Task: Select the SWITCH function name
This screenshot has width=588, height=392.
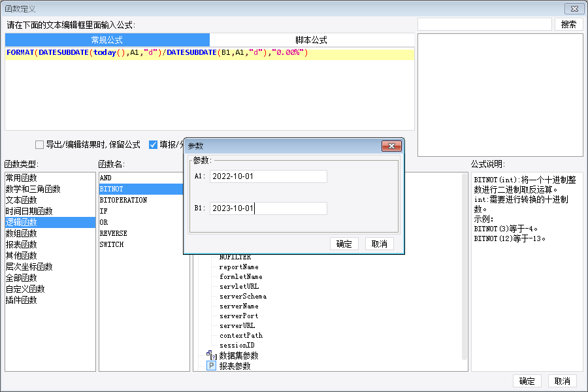Action: tap(141, 244)
